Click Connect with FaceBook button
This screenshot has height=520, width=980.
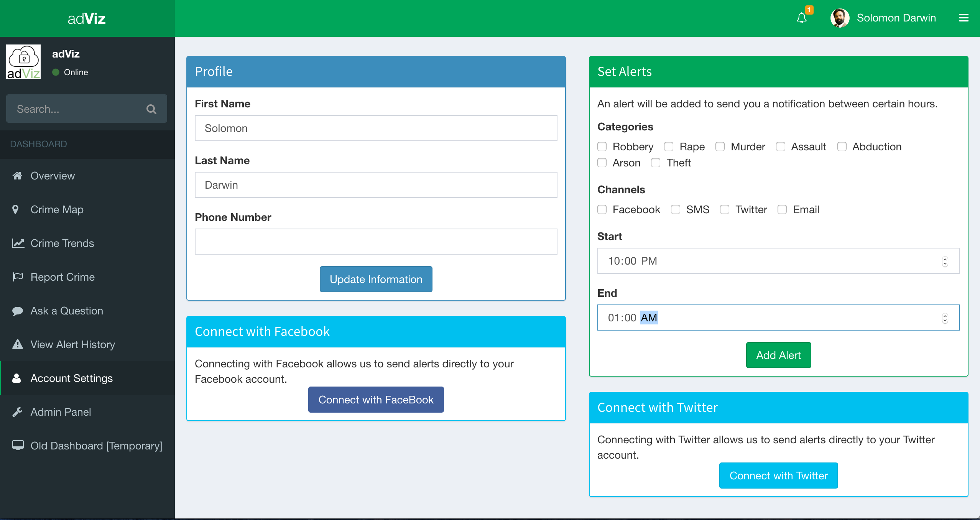[376, 400]
